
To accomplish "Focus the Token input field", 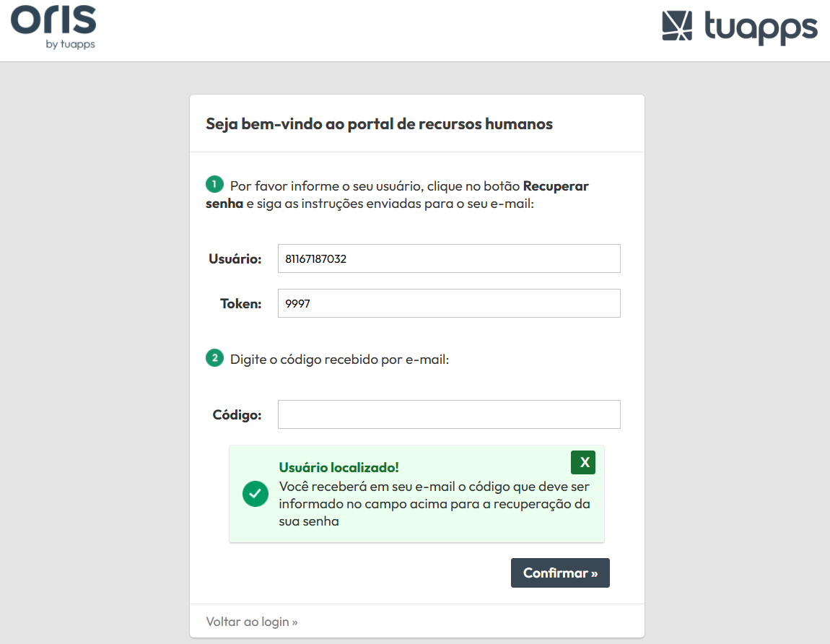I will click(449, 303).
